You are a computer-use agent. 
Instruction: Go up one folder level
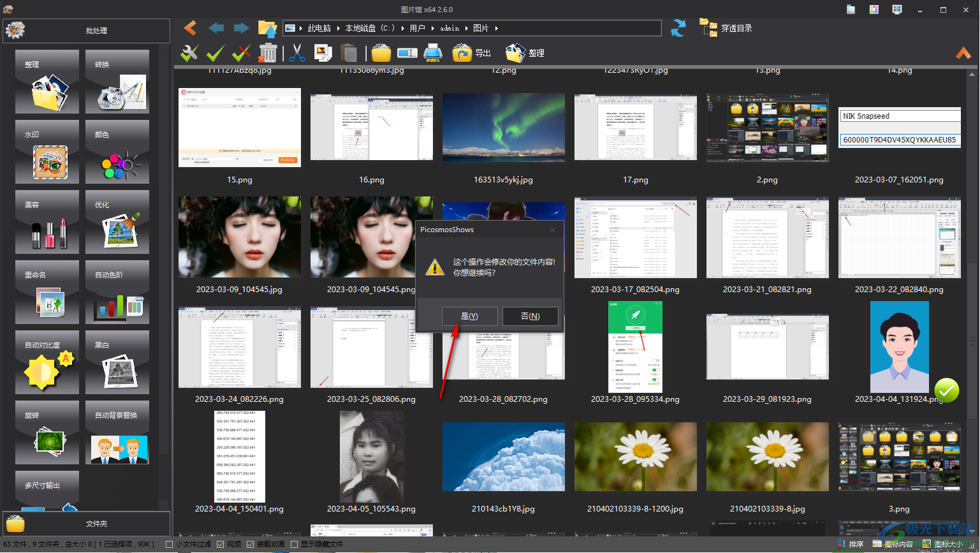(267, 28)
